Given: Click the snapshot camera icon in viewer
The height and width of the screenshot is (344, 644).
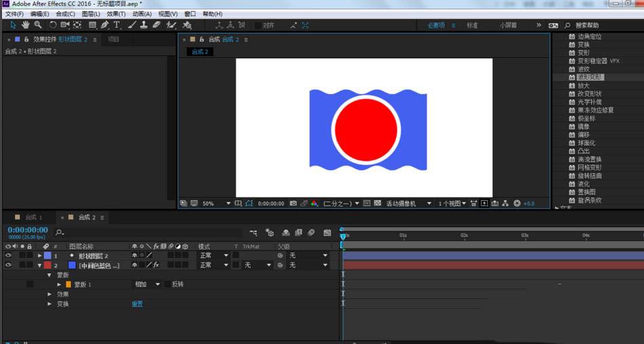Looking at the screenshot, I should click(x=293, y=203).
